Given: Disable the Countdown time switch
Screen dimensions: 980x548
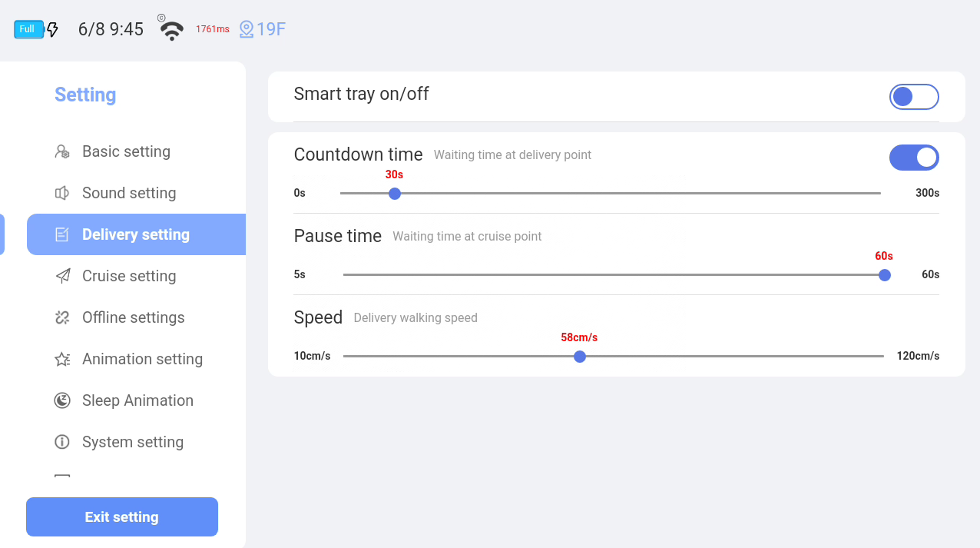Looking at the screenshot, I should pos(914,158).
